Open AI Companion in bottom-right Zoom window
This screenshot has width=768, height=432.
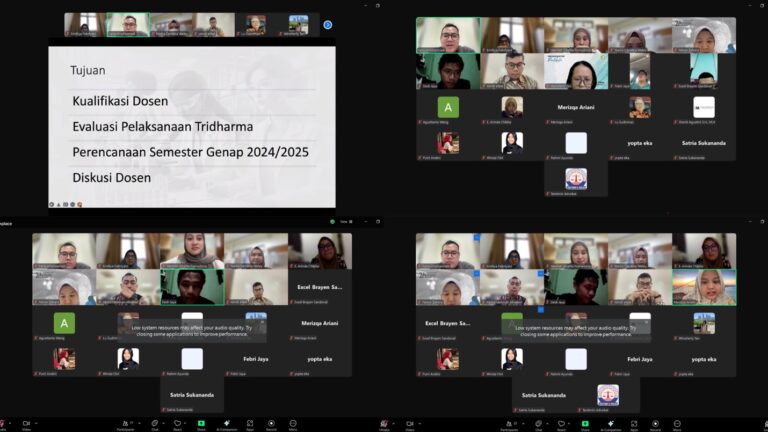610,424
